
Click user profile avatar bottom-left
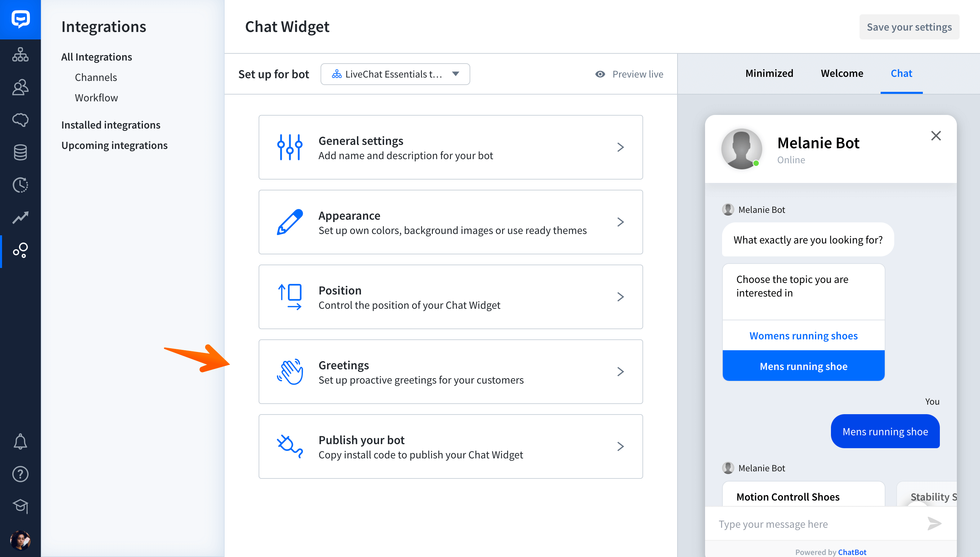click(x=19, y=539)
